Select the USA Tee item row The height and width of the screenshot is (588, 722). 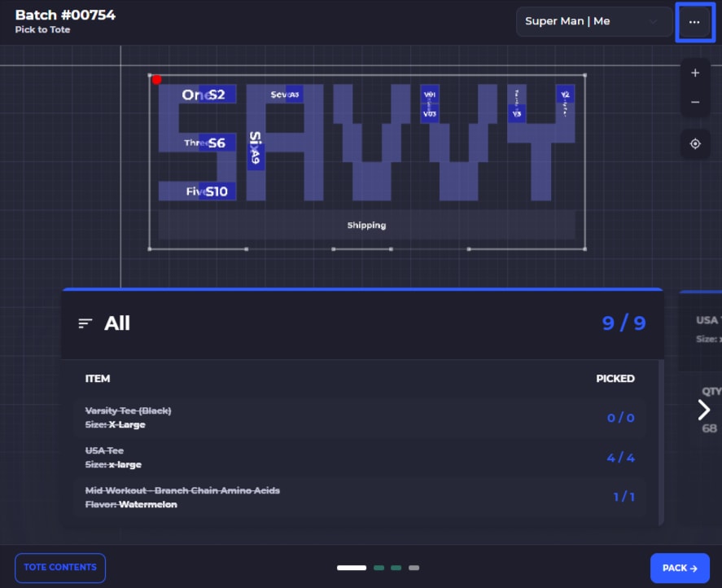click(359, 458)
